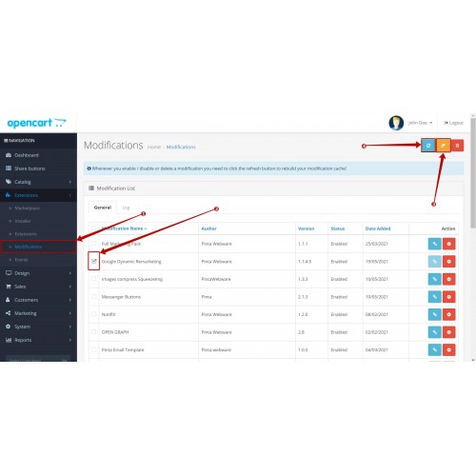
Task: Uncheck the Google Dynamic Remarketing checkbox
Action: pos(94,261)
